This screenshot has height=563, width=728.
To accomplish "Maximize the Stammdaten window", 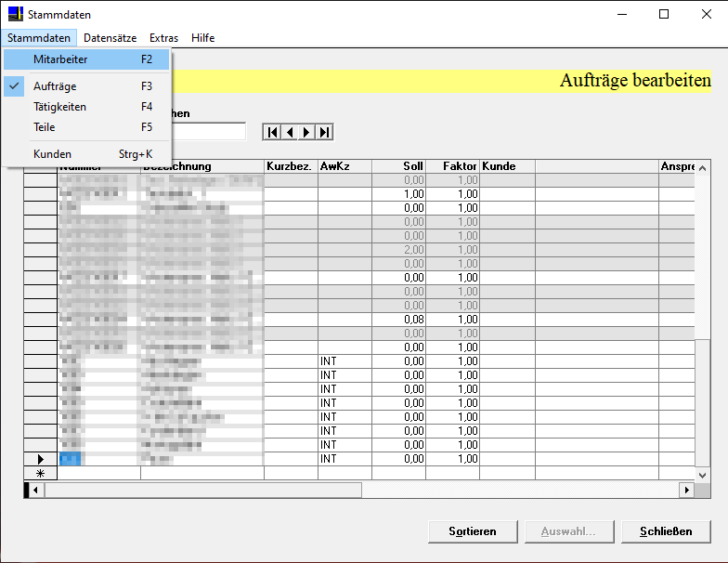I will (664, 14).
